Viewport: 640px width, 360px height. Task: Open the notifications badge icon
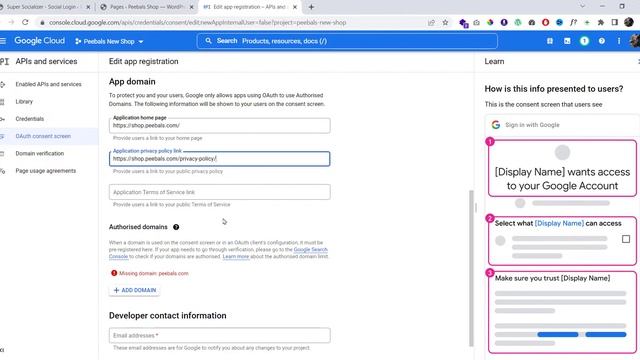tap(584, 41)
